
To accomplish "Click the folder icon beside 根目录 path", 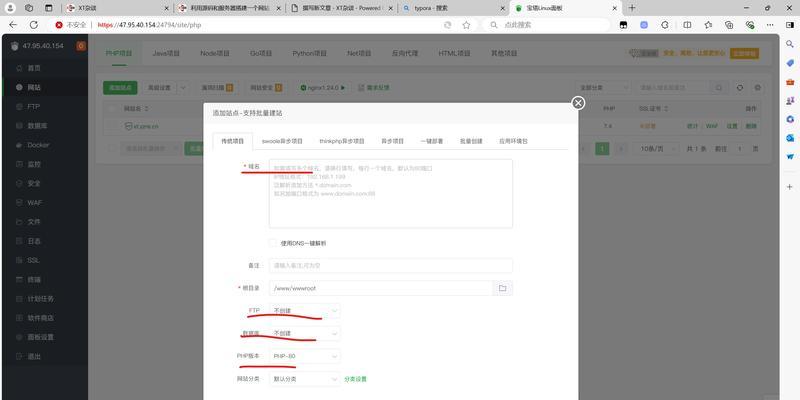I will [503, 288].
